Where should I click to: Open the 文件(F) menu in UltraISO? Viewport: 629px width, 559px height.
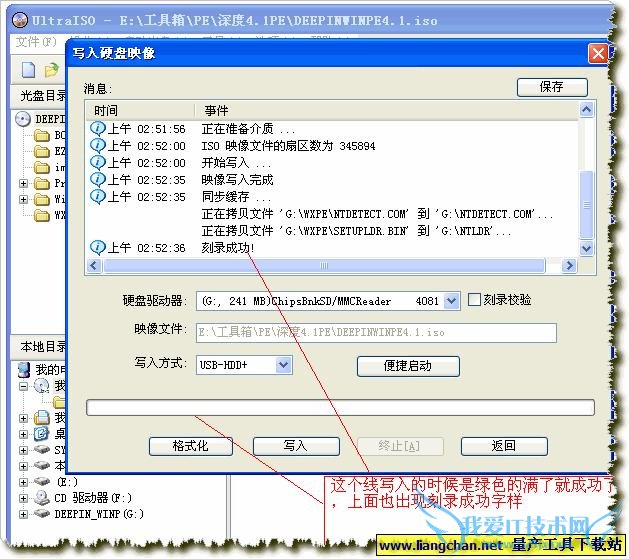click(x=36, y=41)
